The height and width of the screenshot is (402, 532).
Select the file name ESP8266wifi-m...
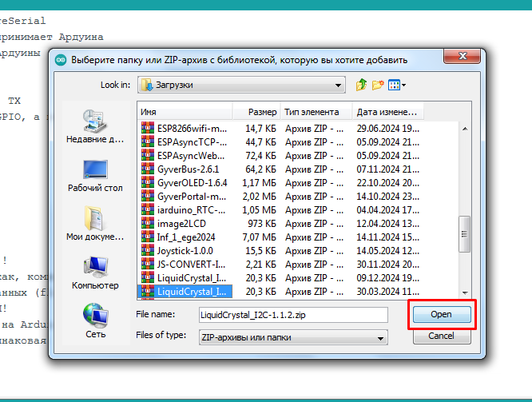click(x=192, y=129)
